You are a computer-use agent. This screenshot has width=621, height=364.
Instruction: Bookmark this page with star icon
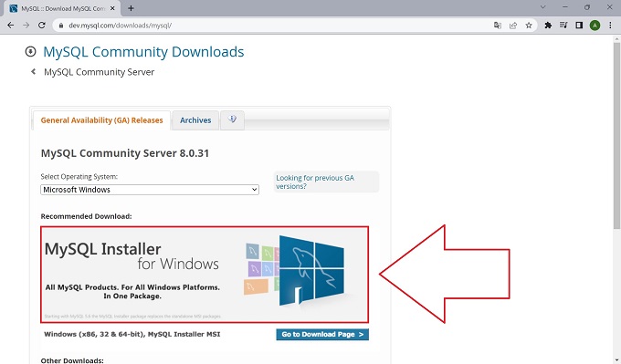(529, 26)
